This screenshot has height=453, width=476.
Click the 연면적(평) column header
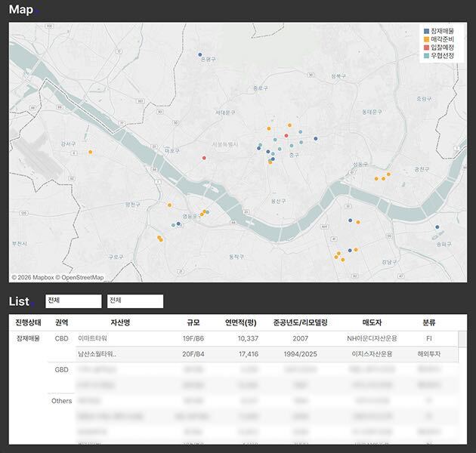pos(242,322)
